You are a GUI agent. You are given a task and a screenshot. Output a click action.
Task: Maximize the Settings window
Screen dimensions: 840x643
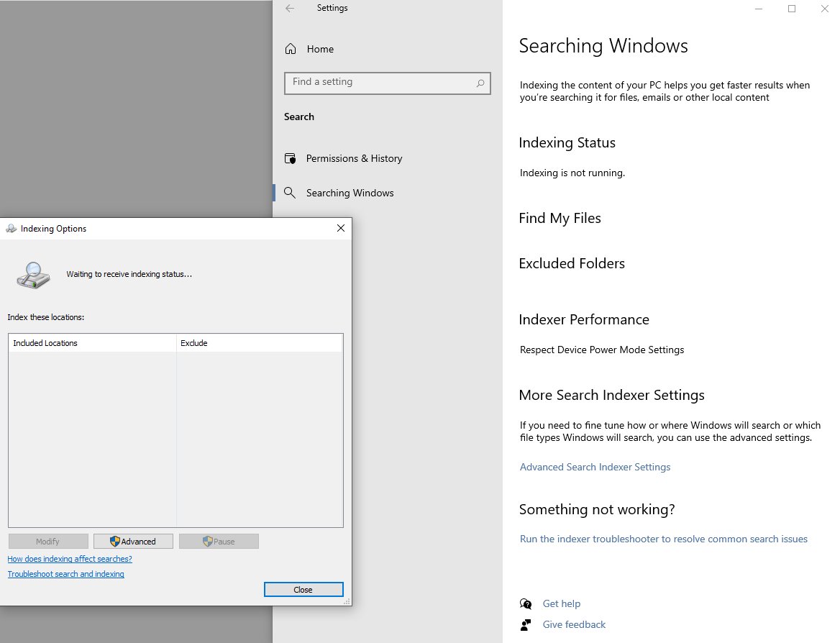pos(792,9)
